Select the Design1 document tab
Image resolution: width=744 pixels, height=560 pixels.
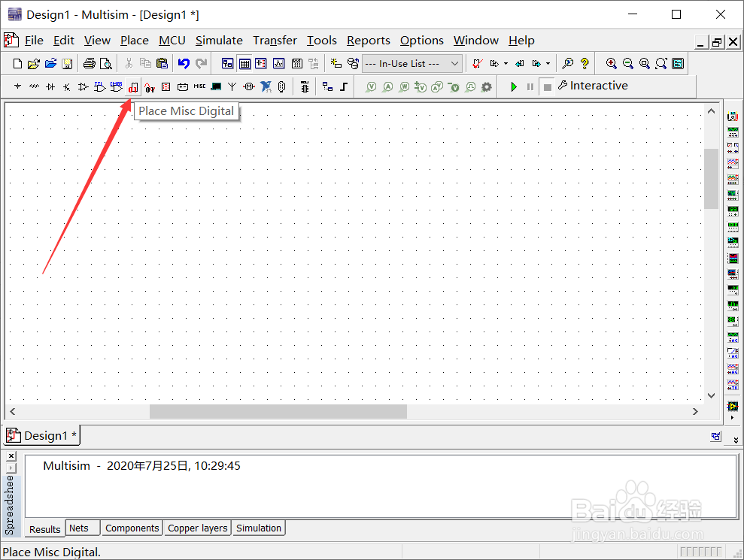click(42, 435)
